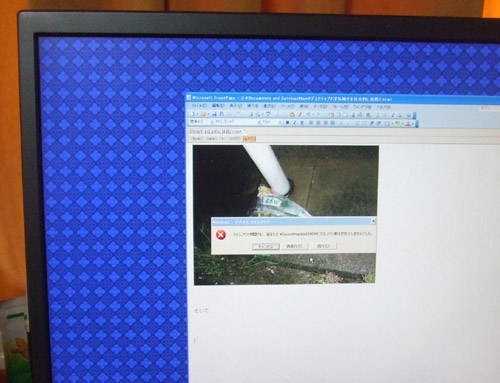500x383 pixels.
Task: Click the FrontPage icon in the title bar
Action: click(189, 98)
